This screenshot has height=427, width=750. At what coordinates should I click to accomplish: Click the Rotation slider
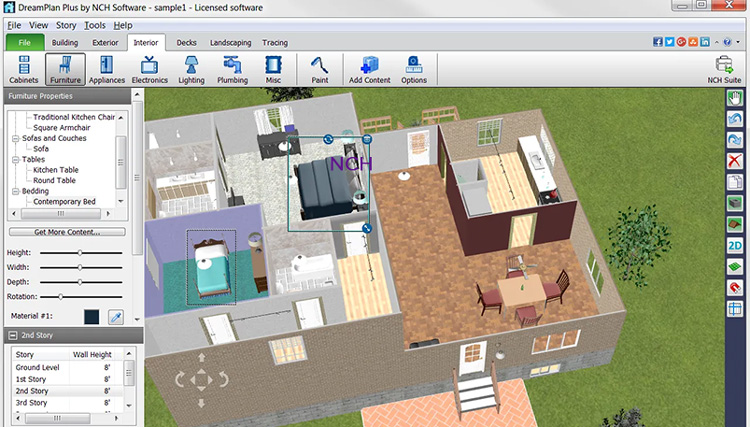pos(81,296)
